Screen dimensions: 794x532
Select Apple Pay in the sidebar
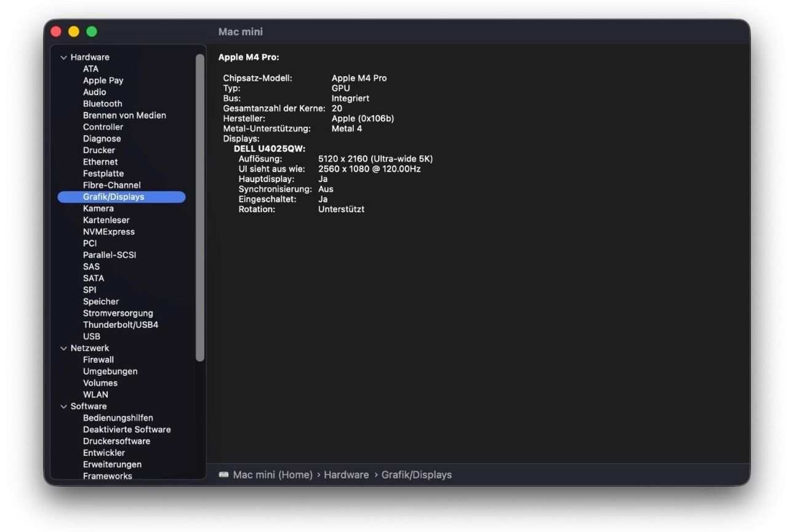point(103,81)
